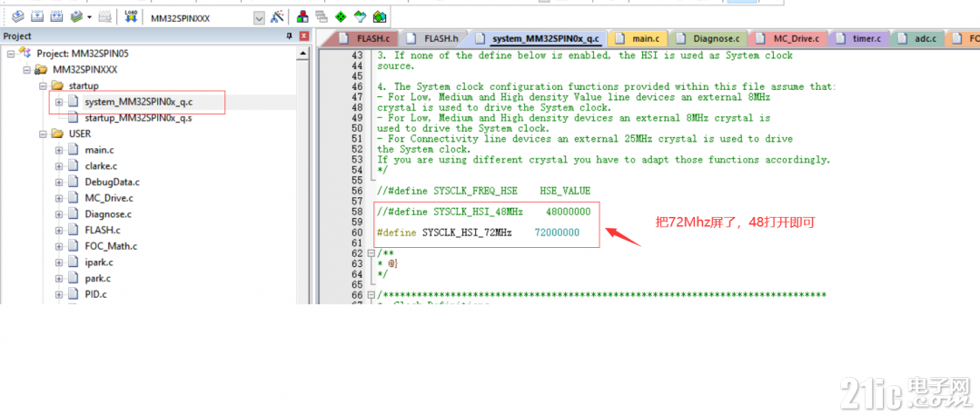
Task: Select Diagnose.c file in project tree
Action: [108, 214]
